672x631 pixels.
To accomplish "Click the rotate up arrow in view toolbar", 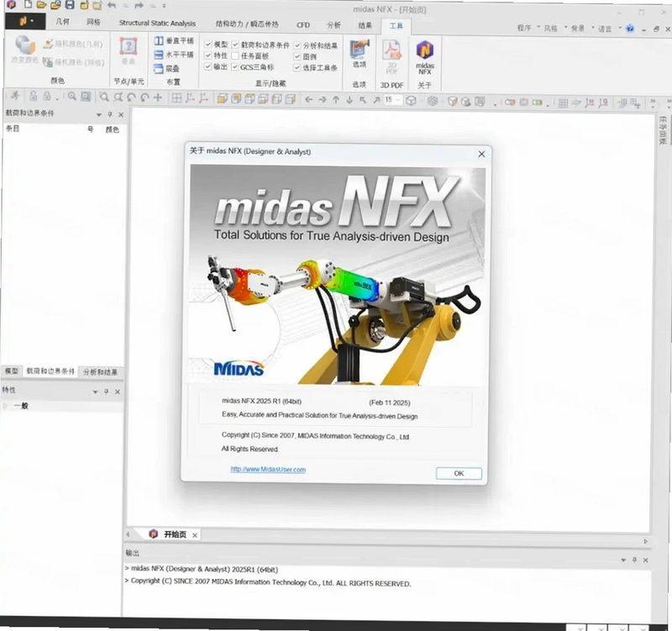I will pos(336,100).
